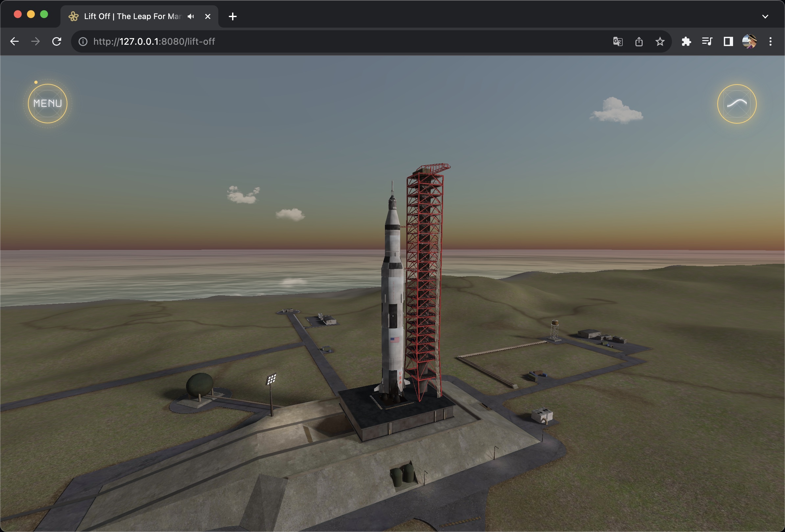
Task: Click the share page icon
Action: pyautogui.click(x=639, y=41)
